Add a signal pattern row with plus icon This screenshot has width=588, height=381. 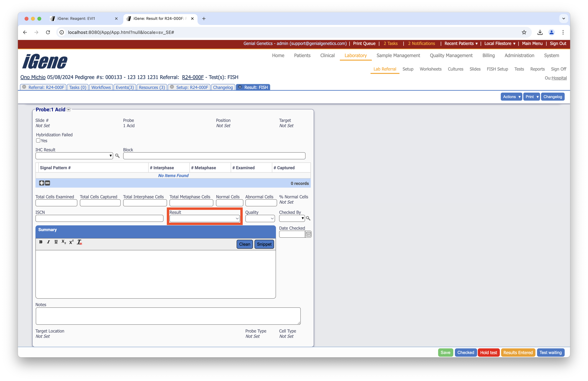click(x=42, y=183)
